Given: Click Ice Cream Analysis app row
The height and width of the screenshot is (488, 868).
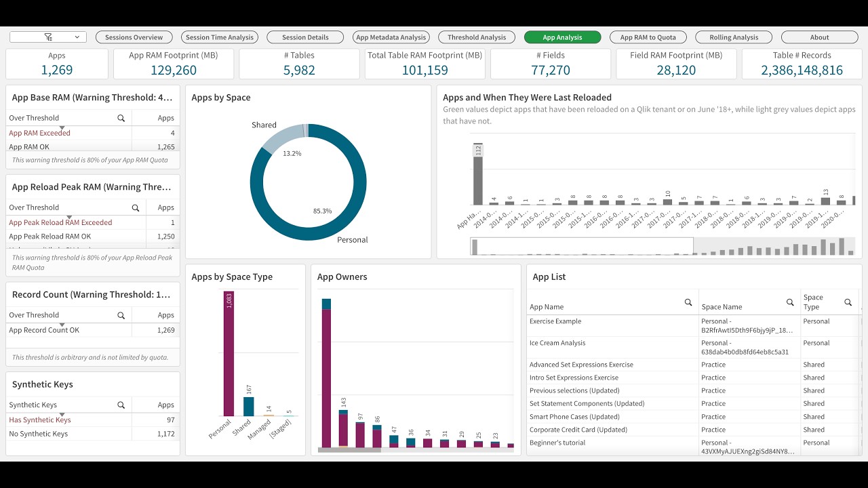Looking at the screenshot, I should coord(693,348).
